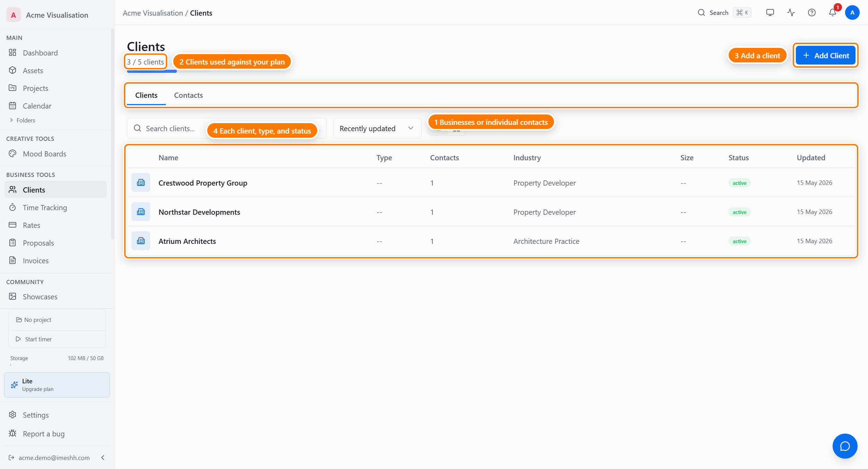Open the activity pulse icon

tap(791, 13)
